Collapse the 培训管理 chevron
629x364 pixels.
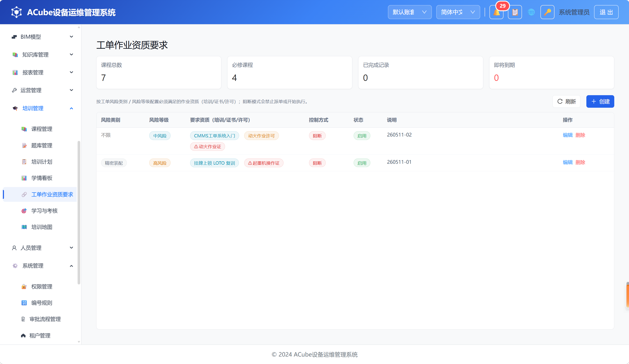[x=71, y=108]
